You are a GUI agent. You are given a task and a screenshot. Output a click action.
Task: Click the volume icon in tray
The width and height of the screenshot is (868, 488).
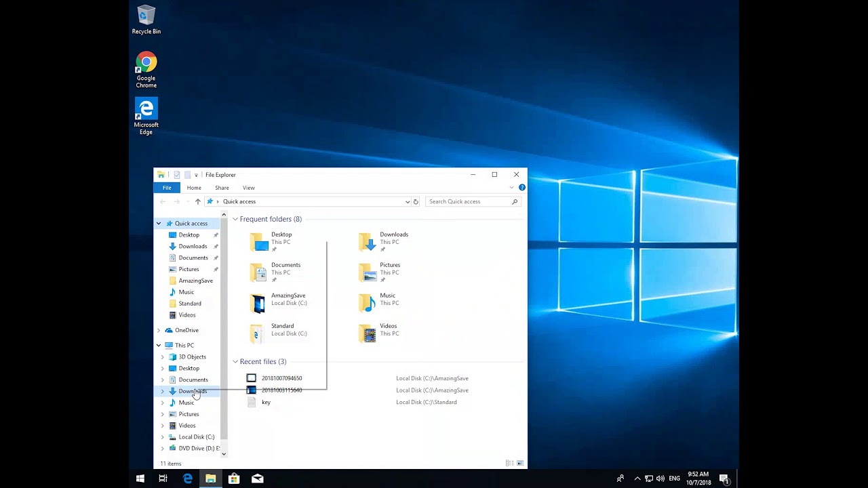[x=660, y=479]
